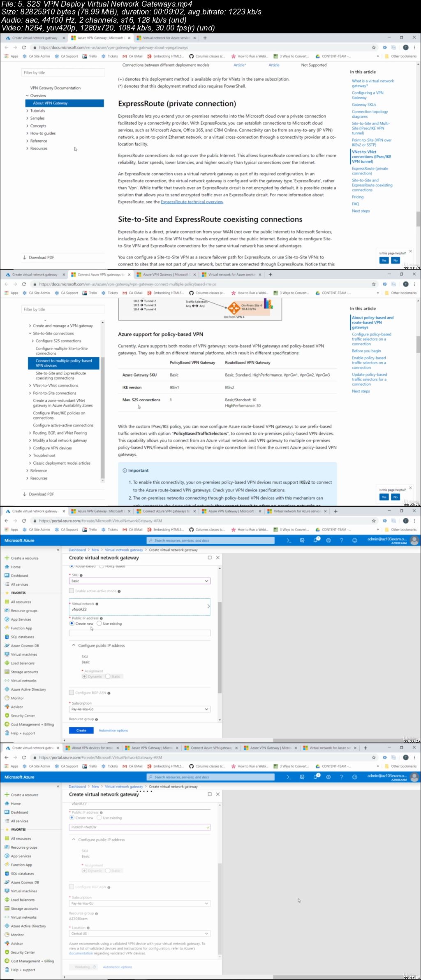Enable active-active mode checkbox
The width and height of the screenshot is (421, 980).
click(72, 591)
